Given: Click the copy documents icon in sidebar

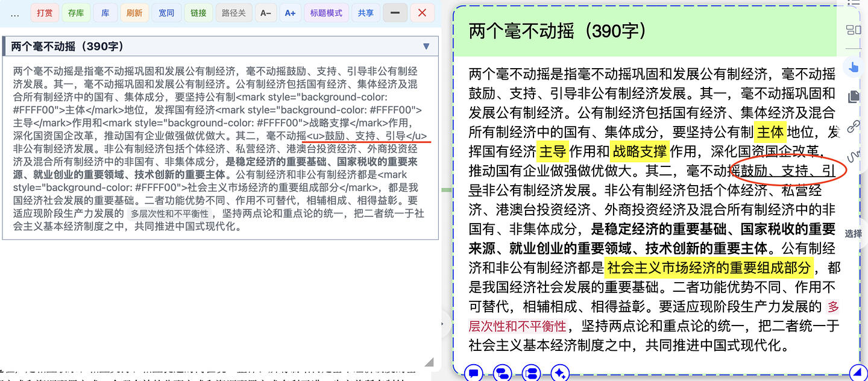Looking at the screenshot, I should [x=854, y=96].
